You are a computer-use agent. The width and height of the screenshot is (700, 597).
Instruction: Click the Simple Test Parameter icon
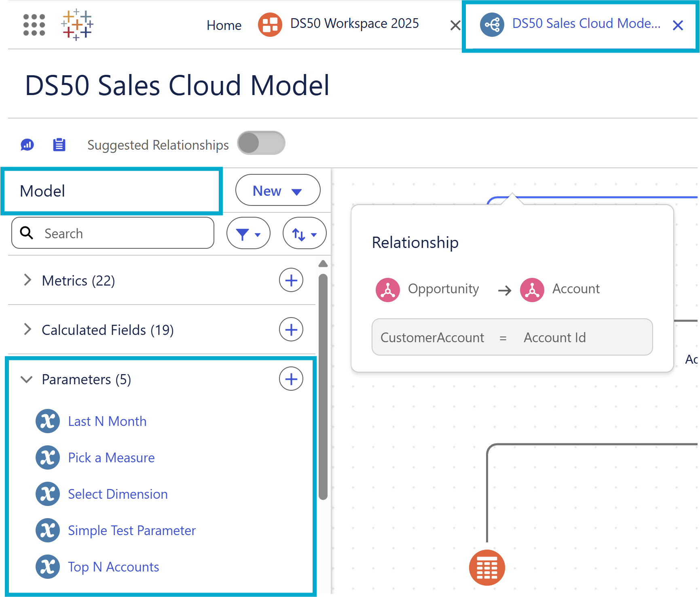click(48, 530)
